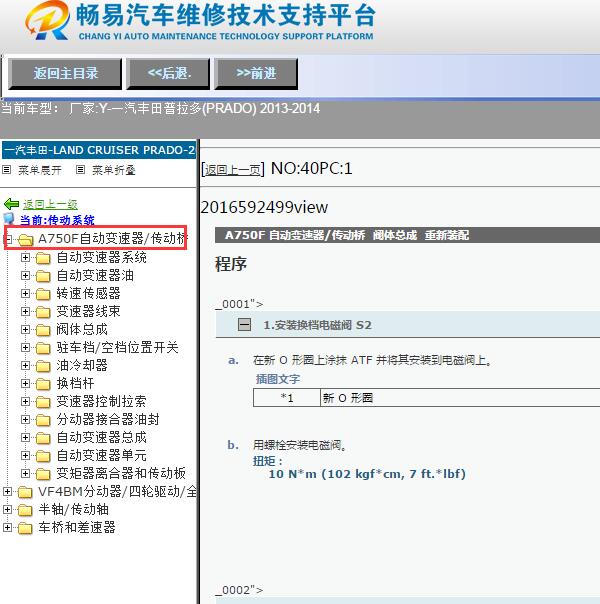This screenshot has width=600, height=604.
Task: Click the 菜单折叠 icon
Action: coord(80,169)
